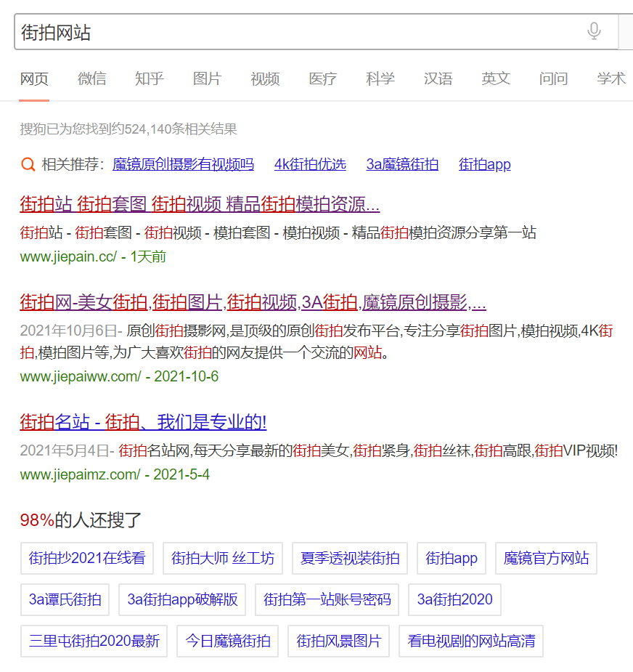Viewport: 633px width, 672px height.
Task: Switch to the 微信 tab
Action: coord(91,79)
